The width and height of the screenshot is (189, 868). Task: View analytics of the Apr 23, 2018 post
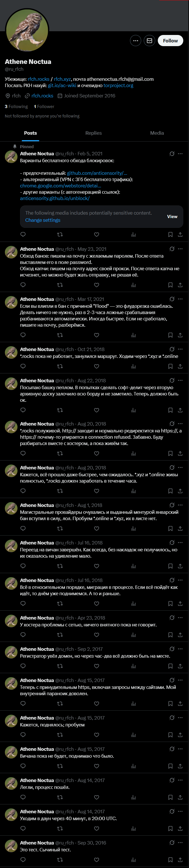coord(133,635)
